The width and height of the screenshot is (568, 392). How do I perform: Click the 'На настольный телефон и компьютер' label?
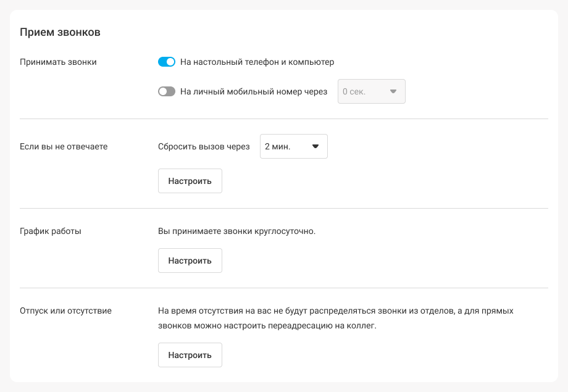point(257,62)
